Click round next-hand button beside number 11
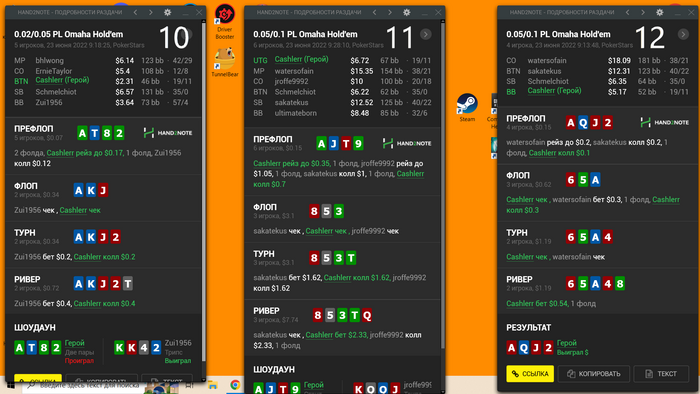Viewport: 700px width, 394px height. 425,34
